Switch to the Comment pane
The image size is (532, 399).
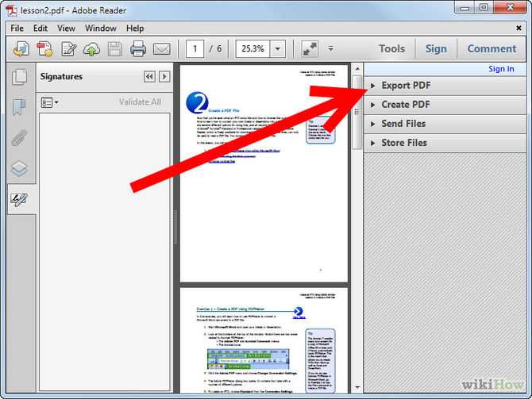point(492,49)
